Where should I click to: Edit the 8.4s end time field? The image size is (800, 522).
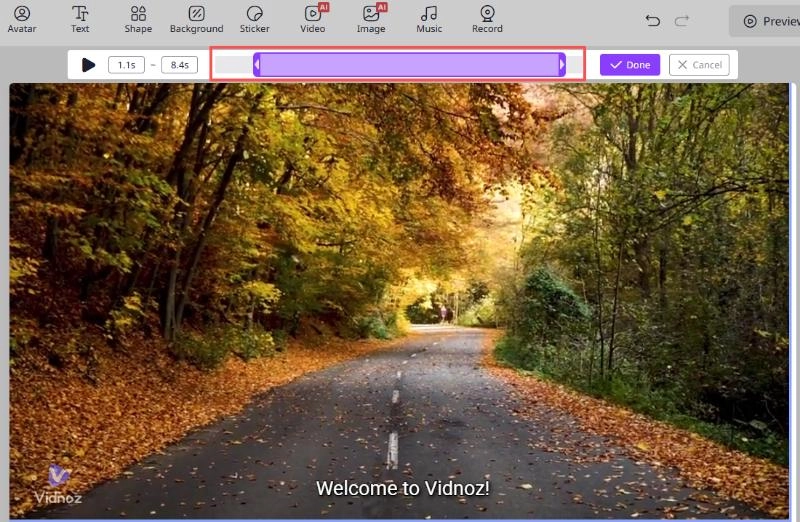click(180, 65)
